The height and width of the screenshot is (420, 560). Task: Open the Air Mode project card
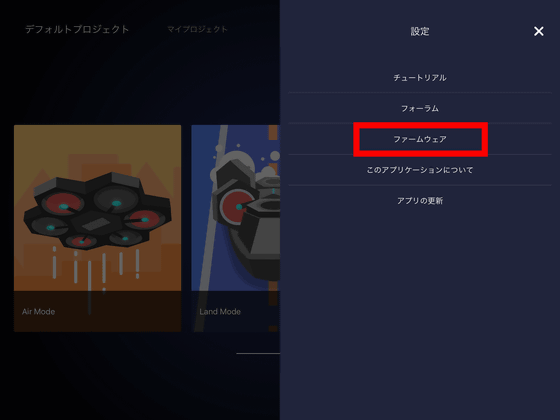point(98,228)
